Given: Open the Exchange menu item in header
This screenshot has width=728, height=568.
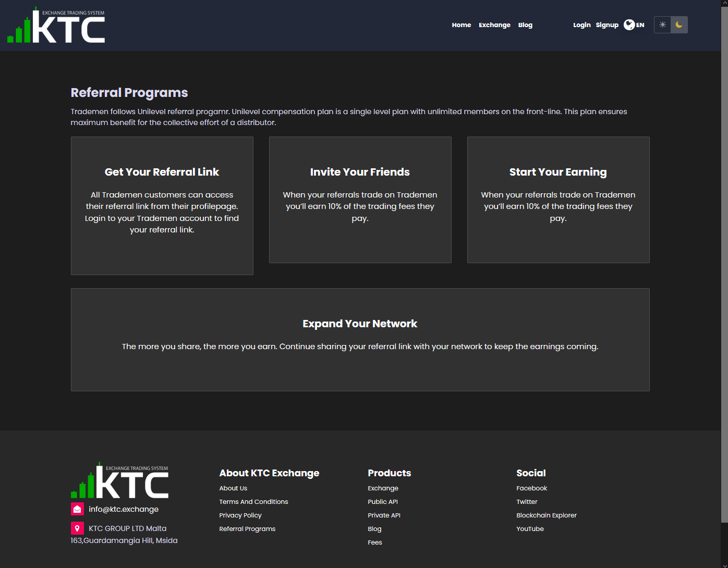Looking at the screenshot, I should (494, 25).
